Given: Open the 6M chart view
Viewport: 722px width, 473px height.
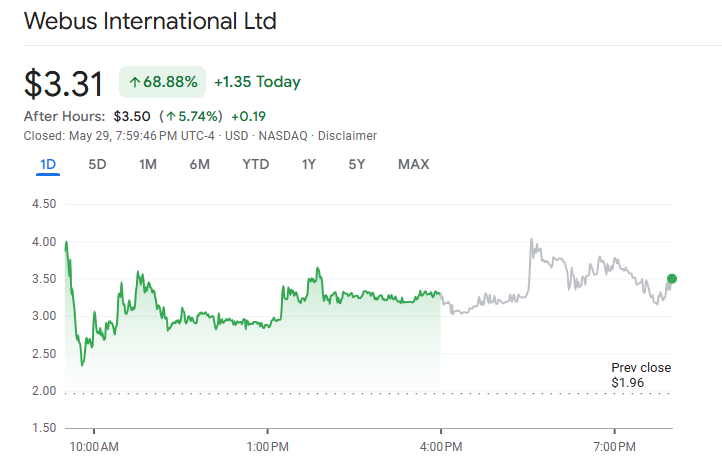Looking at the screenshot, I should click(x=199, y=164).
